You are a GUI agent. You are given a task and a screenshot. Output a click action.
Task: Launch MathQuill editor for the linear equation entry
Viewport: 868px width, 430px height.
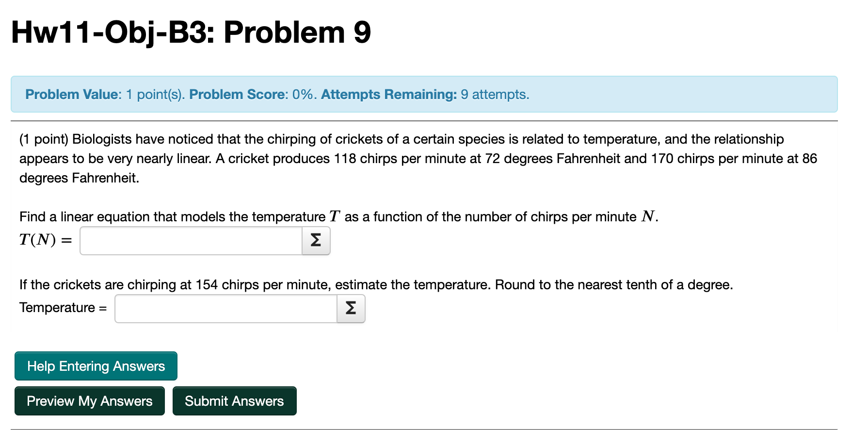316,240
